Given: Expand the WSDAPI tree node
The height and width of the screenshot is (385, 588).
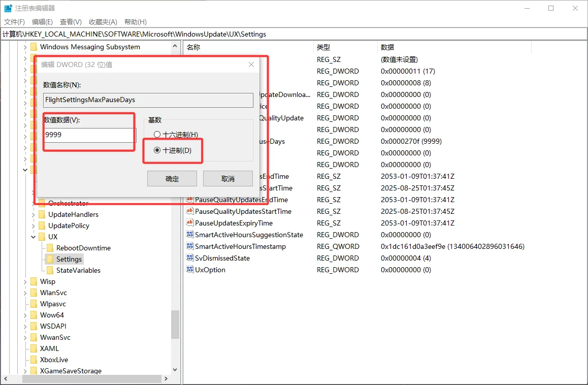Looking at the screenshot, I should point(25,326).
